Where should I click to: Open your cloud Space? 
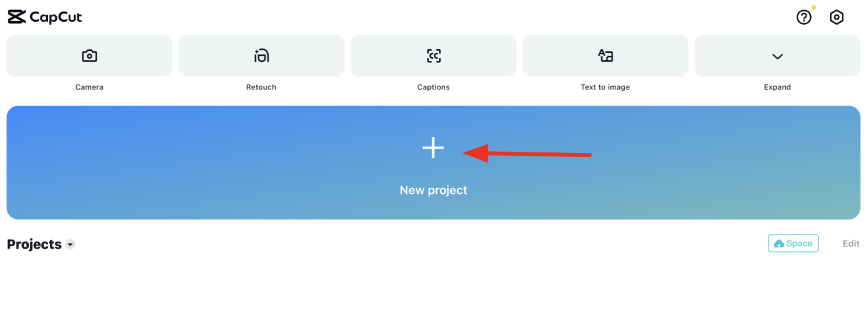(793, 243)
